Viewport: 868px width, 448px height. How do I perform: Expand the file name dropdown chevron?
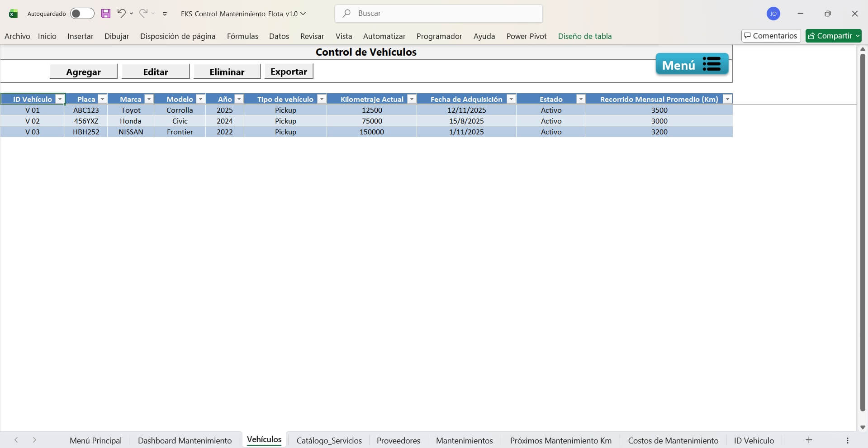303,14
